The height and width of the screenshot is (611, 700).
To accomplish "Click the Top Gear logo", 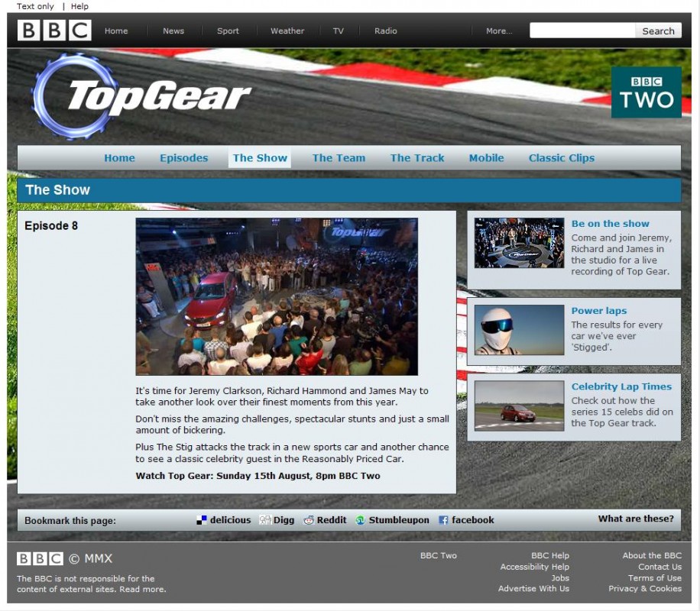I will 141,95.
